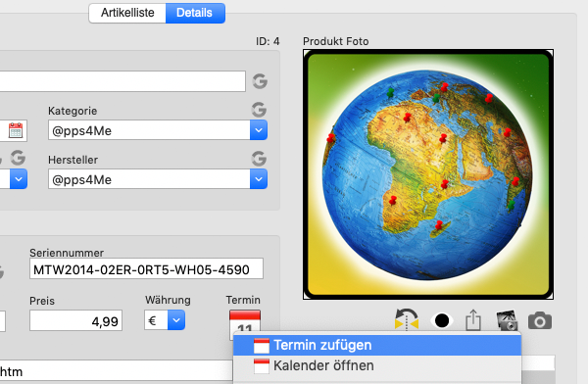The width and height of the screenshot is (588, 384).
Task: Click the Preis field showing 4,99
Action: point(75,320)
